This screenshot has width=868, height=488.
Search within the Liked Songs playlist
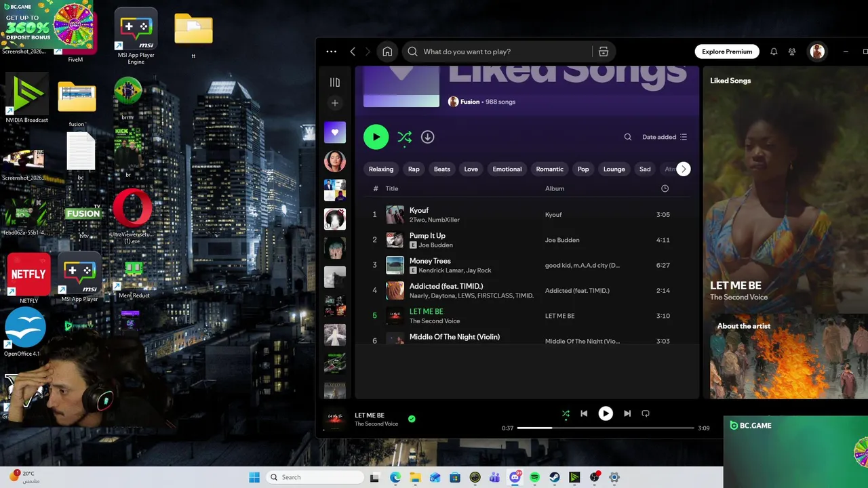[x=628, y=137]
